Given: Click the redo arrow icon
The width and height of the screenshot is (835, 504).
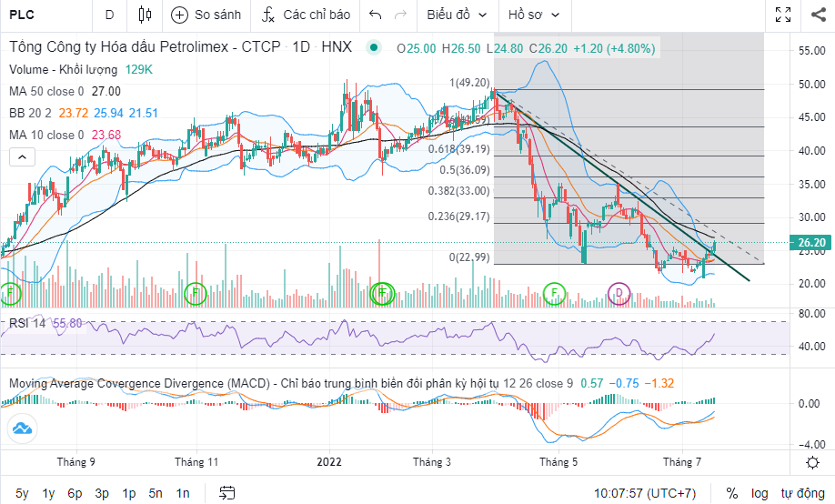Looking at the screenshot, I should coord(400,15).
